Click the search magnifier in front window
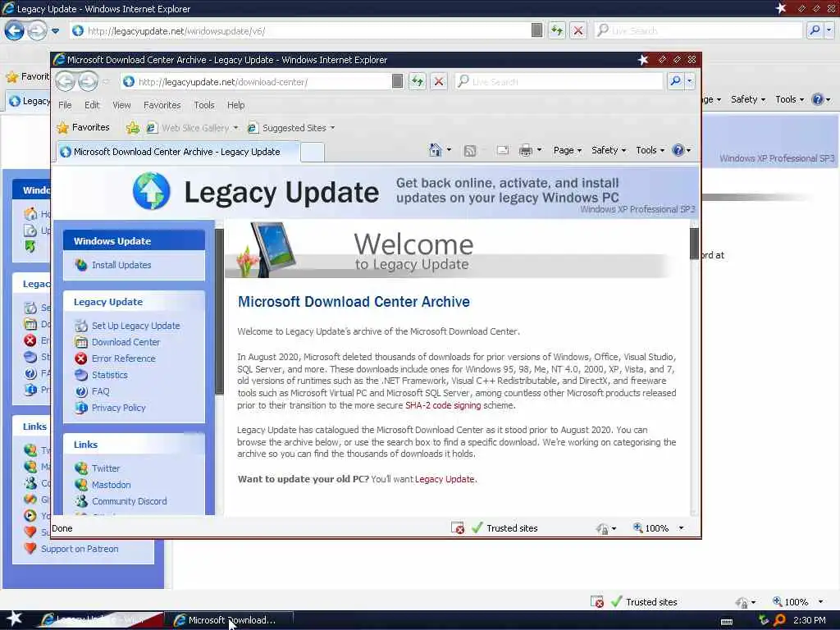This screenshot has height=630, width=840. click(x=675, y=81)
